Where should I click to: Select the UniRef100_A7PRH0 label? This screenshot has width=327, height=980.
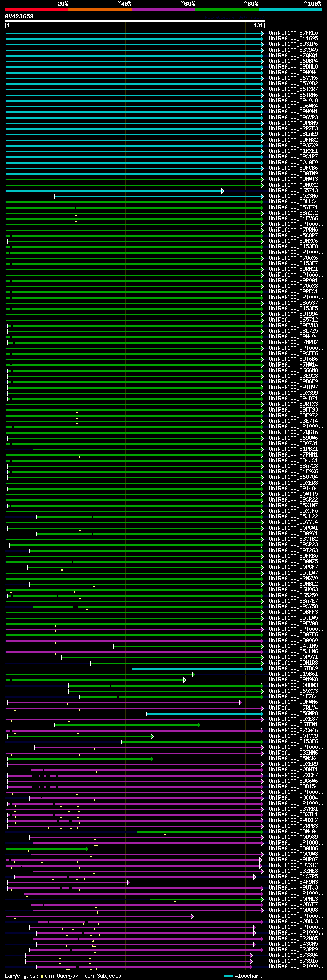point(294,230)
